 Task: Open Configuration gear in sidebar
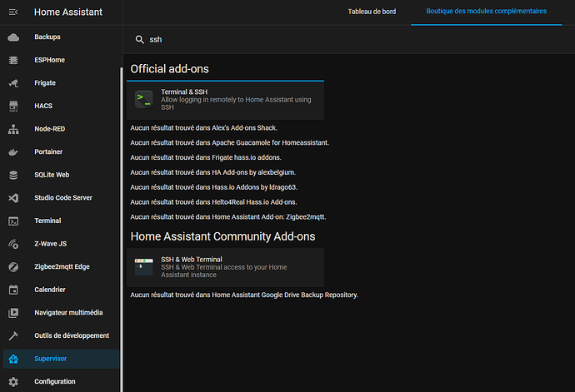[13, 382]
